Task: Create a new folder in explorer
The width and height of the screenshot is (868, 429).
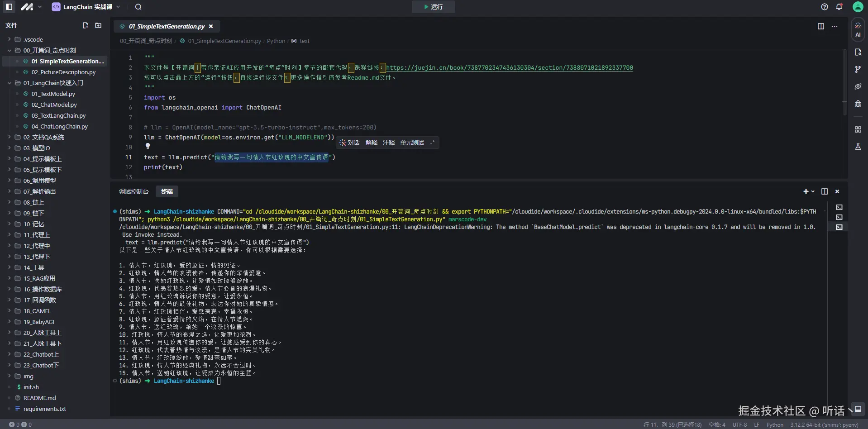Action: tap(98, 25)
